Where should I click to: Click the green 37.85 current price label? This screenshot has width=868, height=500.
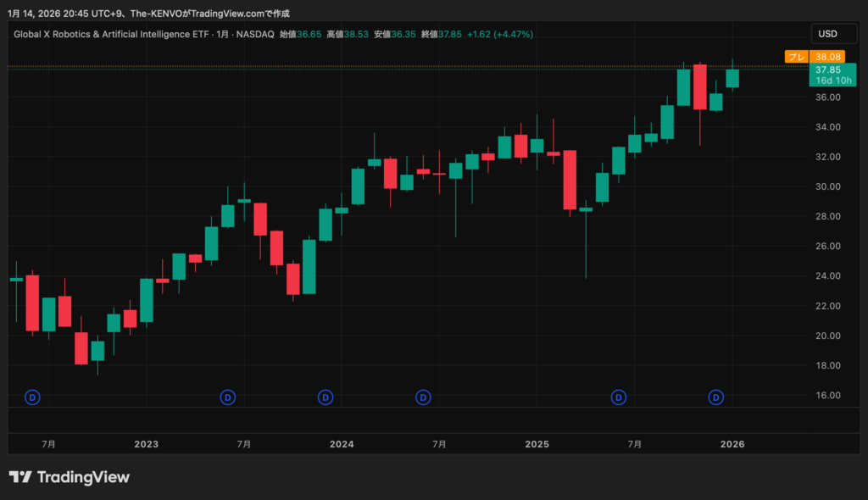pos(827,75)
